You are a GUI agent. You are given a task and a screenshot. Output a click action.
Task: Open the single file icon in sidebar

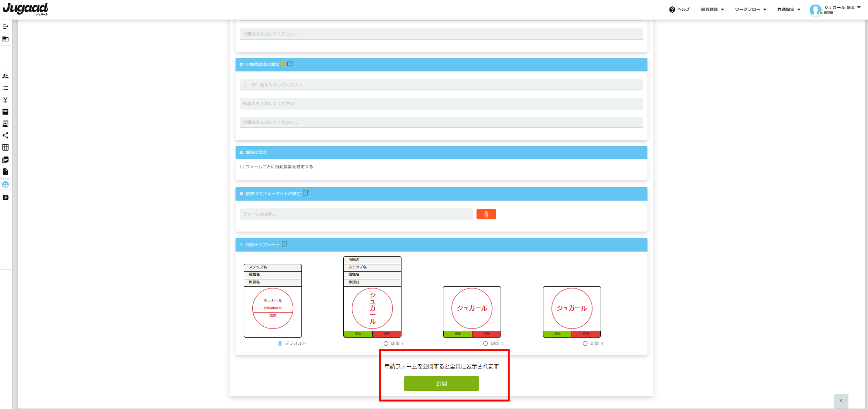pyautogui.click(x=5, y=172)
